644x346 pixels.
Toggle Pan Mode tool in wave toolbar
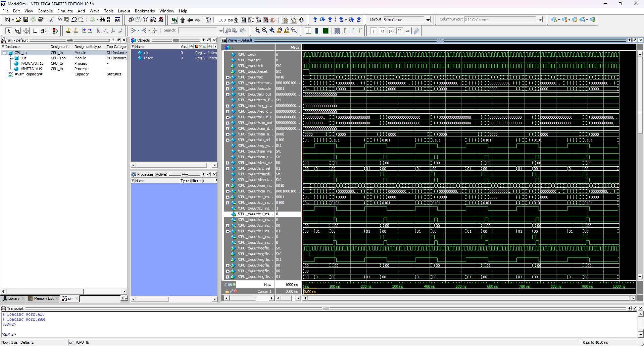point(26,31)
